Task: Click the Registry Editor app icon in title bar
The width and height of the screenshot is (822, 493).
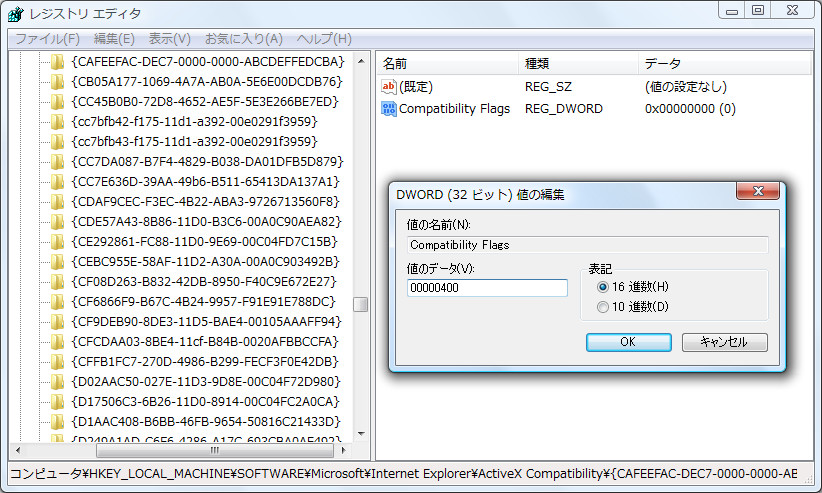Action: [16, 14]
